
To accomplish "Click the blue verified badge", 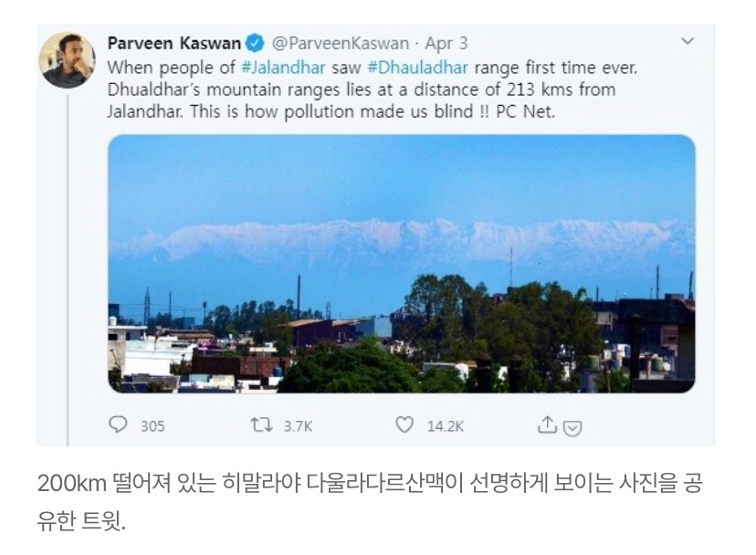I will pos(256,43).
